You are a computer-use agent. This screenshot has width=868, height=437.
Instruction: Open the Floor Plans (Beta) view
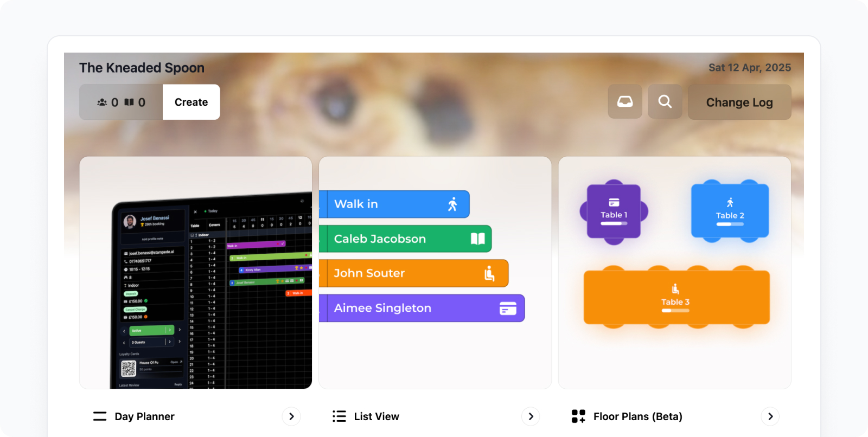pos(638,416)
